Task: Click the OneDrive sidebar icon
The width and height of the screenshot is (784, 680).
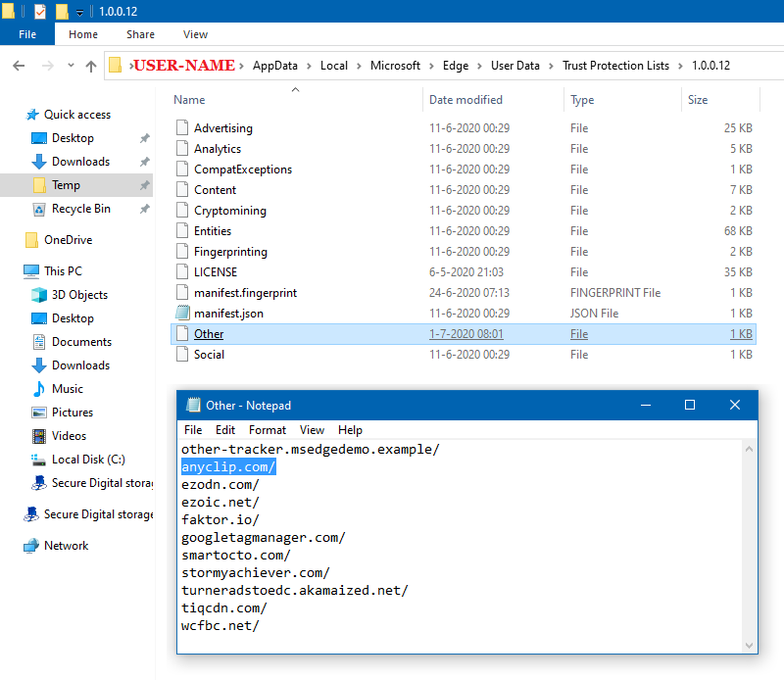Action: [x=31, y=240]
